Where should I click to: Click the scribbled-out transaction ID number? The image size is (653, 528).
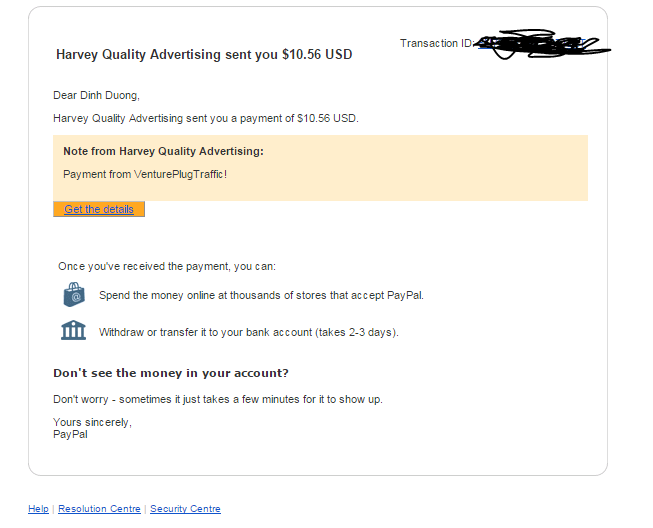coord(535,44)
